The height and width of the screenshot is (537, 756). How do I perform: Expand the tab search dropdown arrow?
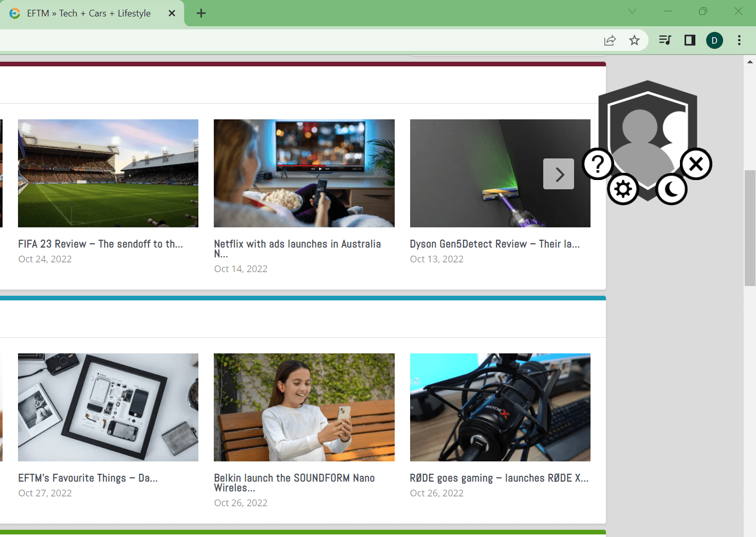(x=632, y=11)
